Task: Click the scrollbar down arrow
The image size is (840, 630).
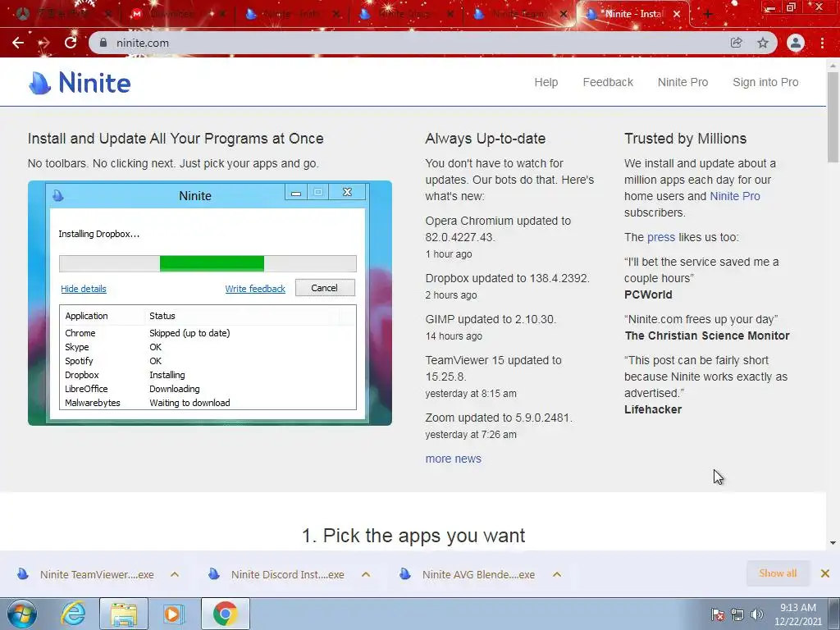Action: pos(833,543)
